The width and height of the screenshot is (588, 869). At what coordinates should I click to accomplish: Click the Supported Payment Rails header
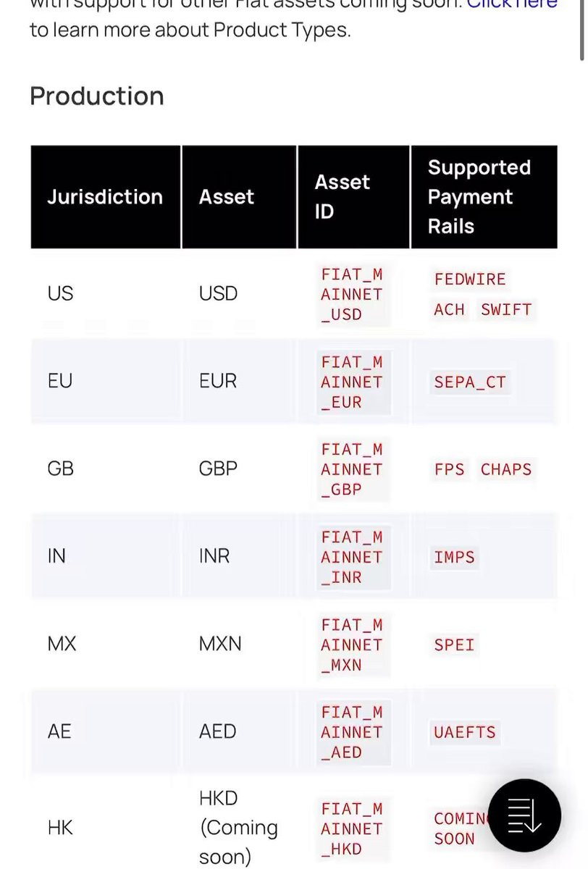coord(479,197)
